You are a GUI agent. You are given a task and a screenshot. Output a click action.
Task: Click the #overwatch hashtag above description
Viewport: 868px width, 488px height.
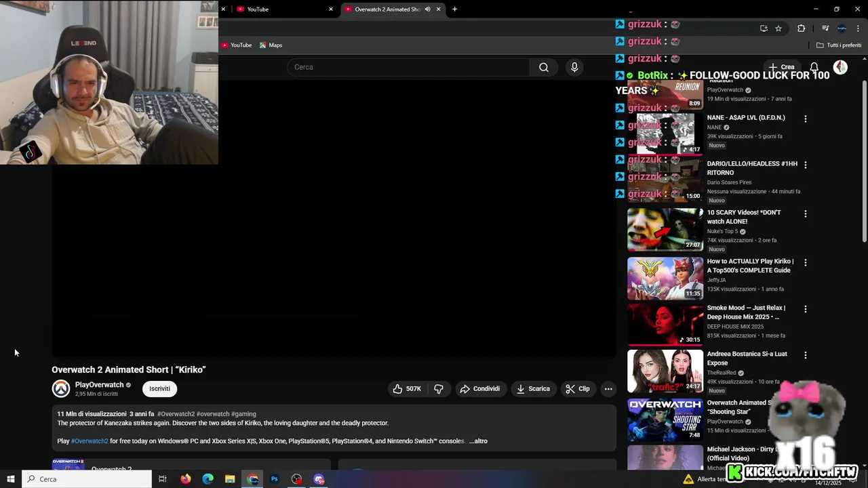pos(213,414)
